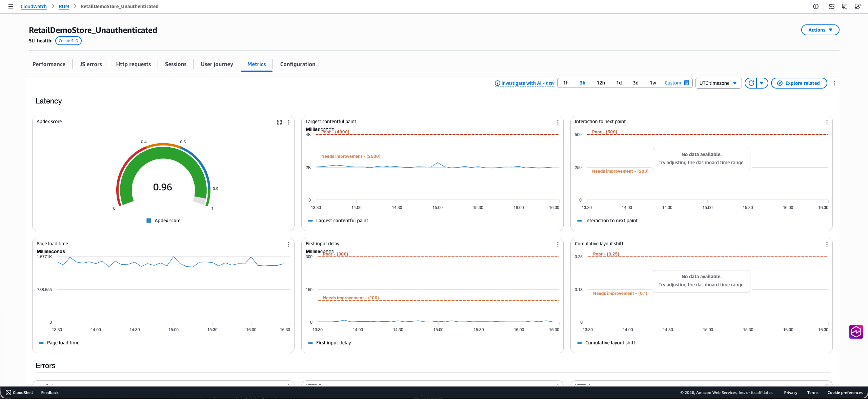
Task: Open the Terms footer link
Action: (x=812, y=393)
